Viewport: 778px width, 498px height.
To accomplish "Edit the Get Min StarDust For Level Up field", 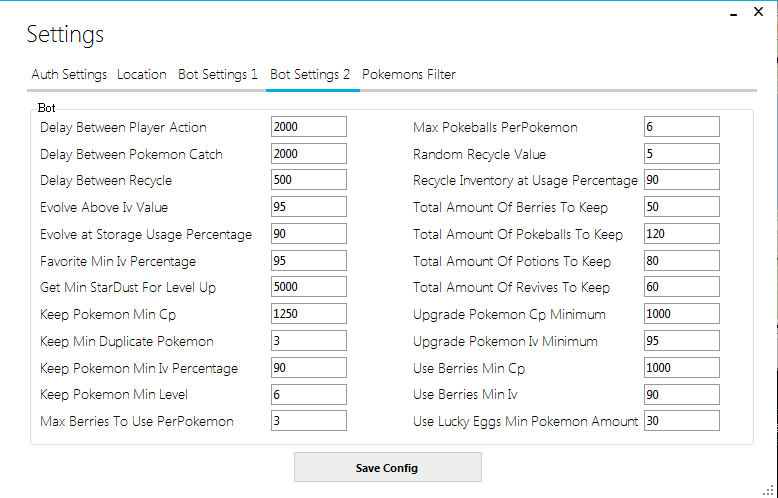I will (308, 287).
